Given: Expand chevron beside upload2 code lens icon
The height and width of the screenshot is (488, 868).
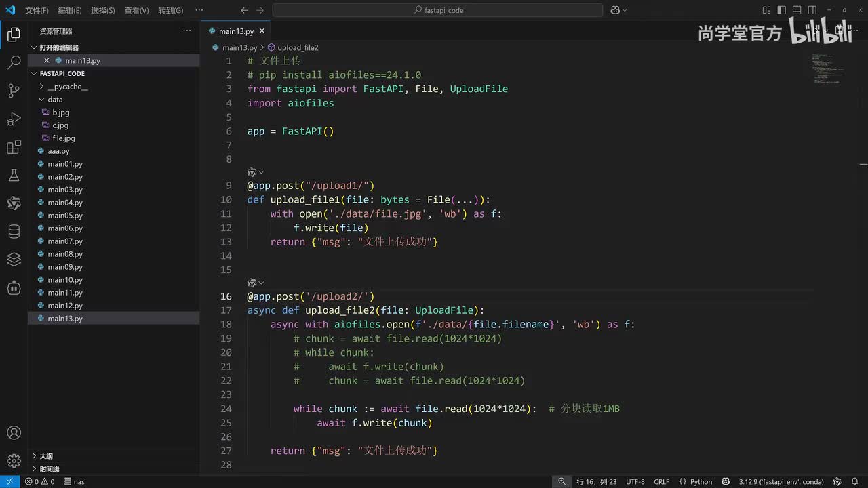Looking at the screenshot, I should coord(261,283).
